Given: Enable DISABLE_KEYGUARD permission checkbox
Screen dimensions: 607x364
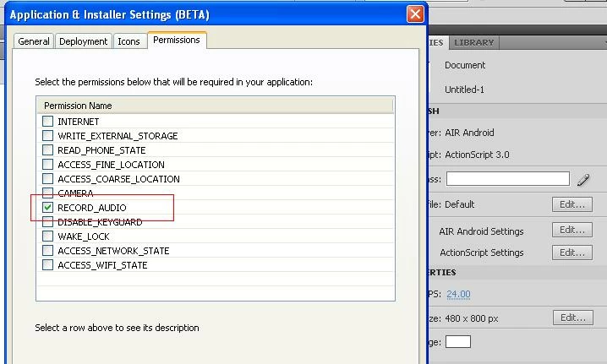Looking at the screenshot, I should click(x=47, y=221).
